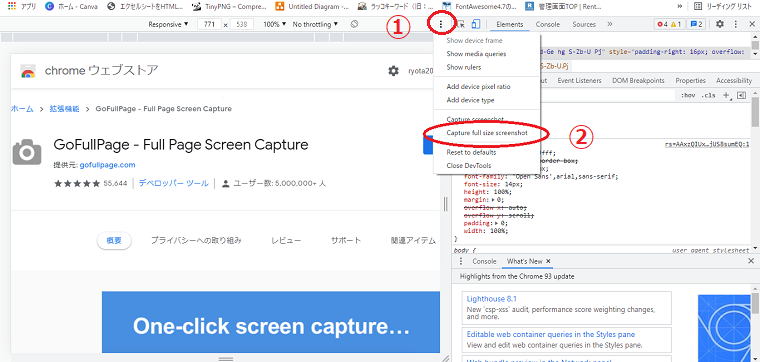Open the Responsive device dropdown
Image resolution: width=760 pixels, height=362 pixels.
(168, 24)
